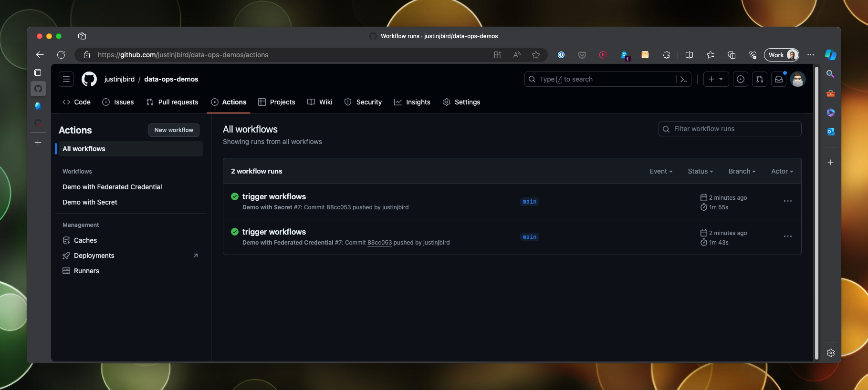Toggle split screen view icon
The image size is (868, 390).
point(689,55)
